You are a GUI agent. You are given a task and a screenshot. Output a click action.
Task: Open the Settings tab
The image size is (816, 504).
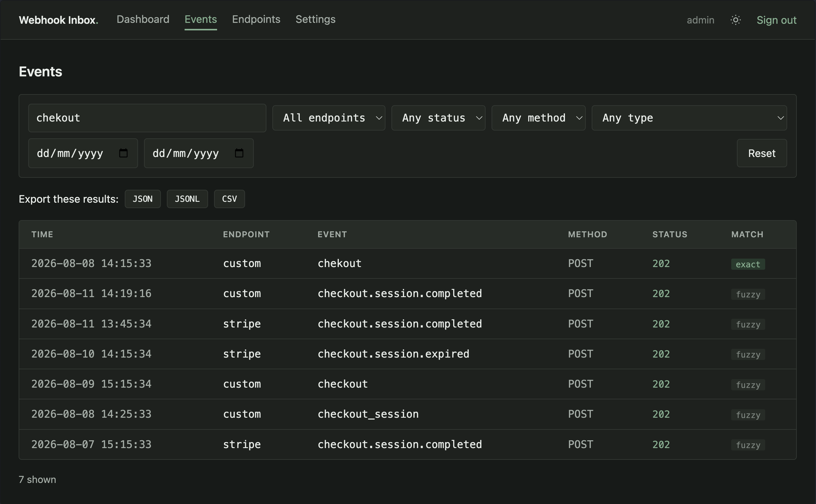[315, 19]
